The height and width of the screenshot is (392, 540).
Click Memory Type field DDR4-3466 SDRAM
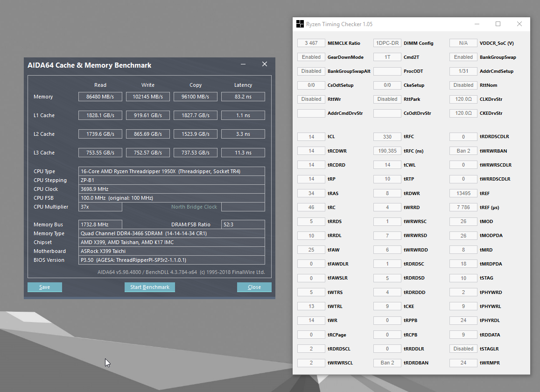pyautogui.click(x=171, y=233)
